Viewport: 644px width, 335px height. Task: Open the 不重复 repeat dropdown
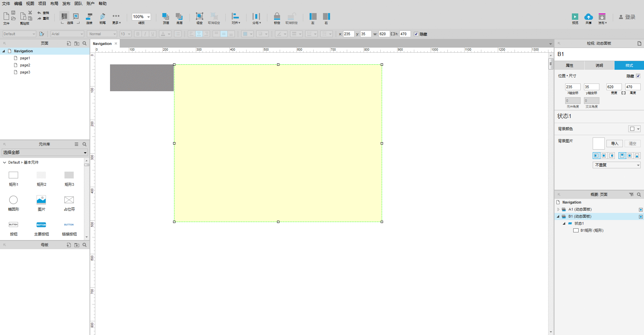click(x=616, y=165)
